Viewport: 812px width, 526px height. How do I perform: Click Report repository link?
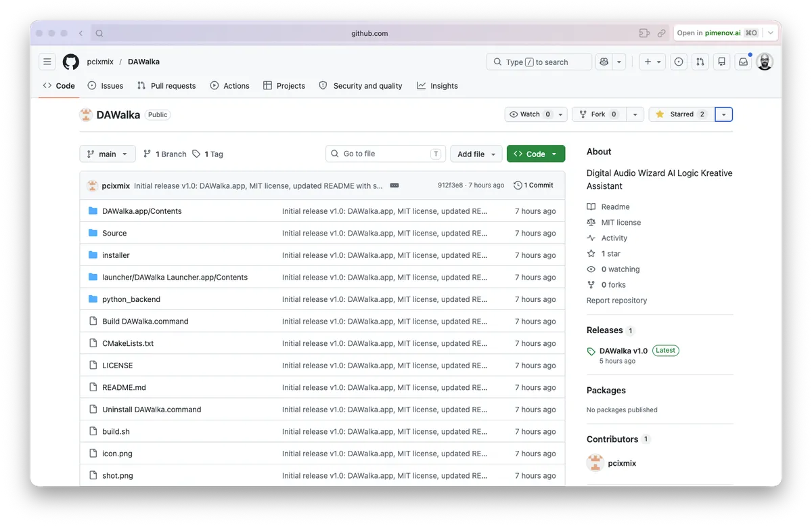(x=616, y=300)
